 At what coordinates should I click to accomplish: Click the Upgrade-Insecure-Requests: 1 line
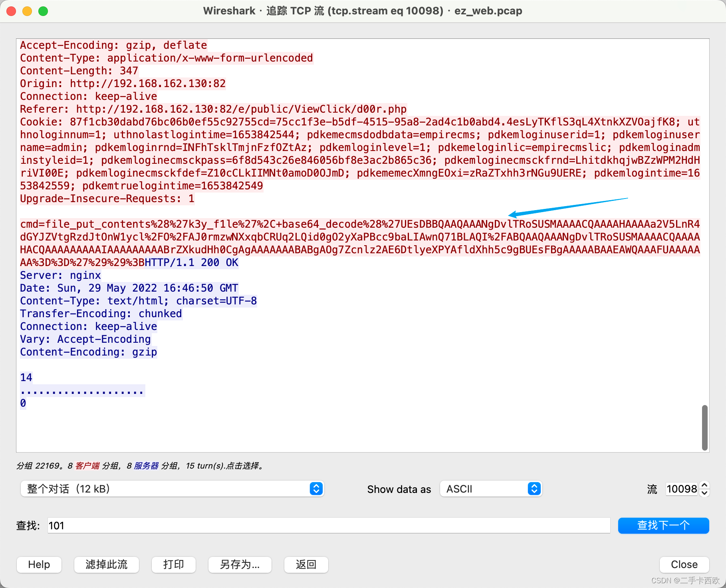(107, 199)
